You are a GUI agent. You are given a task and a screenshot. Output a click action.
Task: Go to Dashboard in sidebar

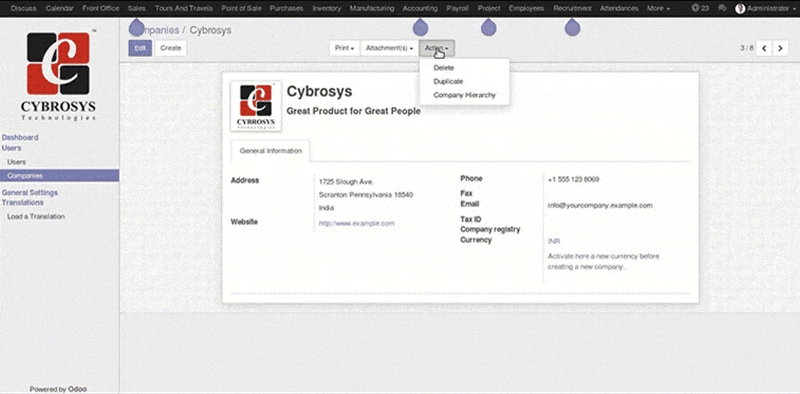click(x=20, y=137)
